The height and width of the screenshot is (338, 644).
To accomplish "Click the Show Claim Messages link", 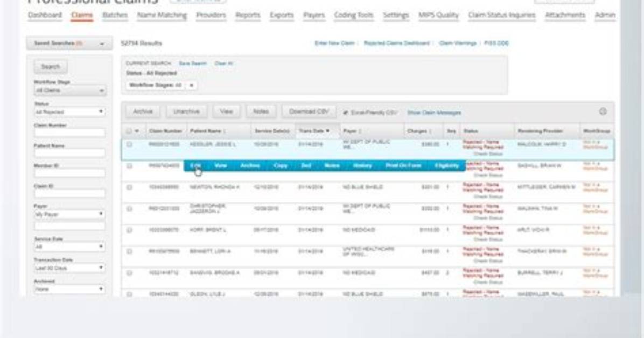I will coord(434,112).
